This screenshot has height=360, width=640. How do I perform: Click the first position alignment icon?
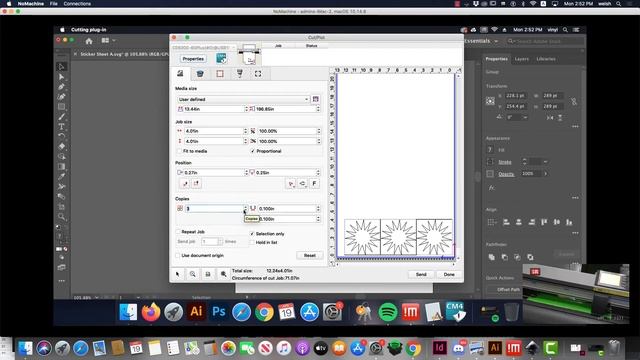pyautogui.click(x=185, y=184)
